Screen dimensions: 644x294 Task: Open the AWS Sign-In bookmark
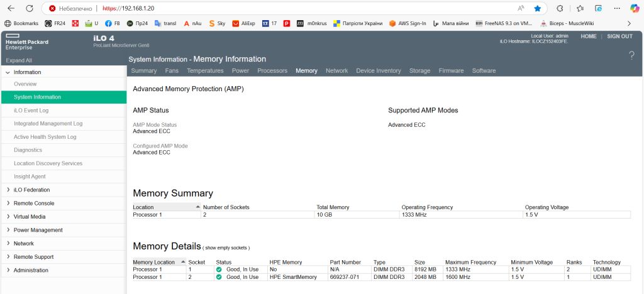pyautogui.click(x=408, y=23)
